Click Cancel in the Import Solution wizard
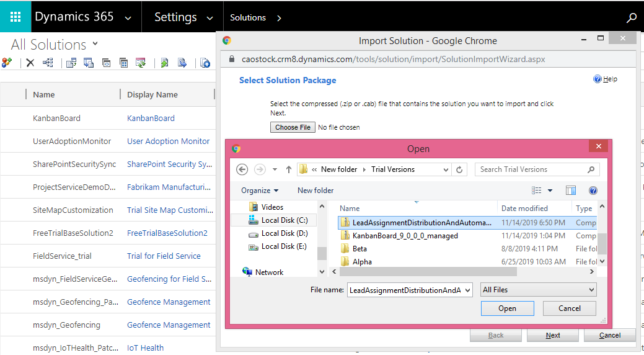 [x=610, y=335]
